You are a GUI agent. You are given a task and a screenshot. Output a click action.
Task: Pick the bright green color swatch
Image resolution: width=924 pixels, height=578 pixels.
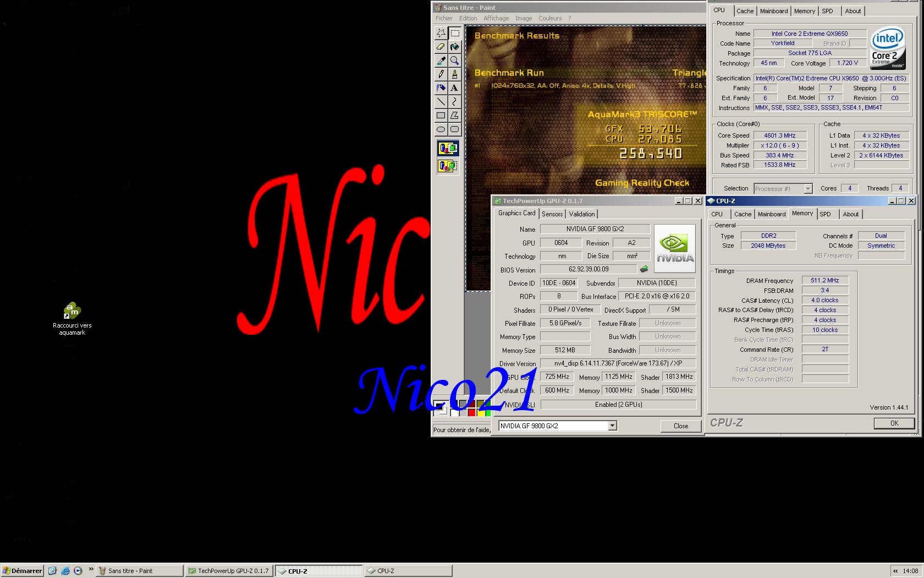click(x=488, y=412)
